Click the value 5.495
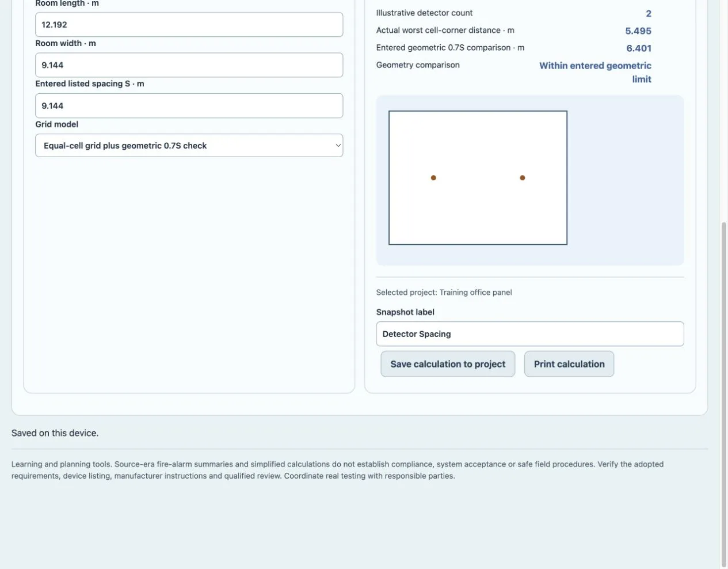Screen dimensions: 728x569 coord(638,31)
